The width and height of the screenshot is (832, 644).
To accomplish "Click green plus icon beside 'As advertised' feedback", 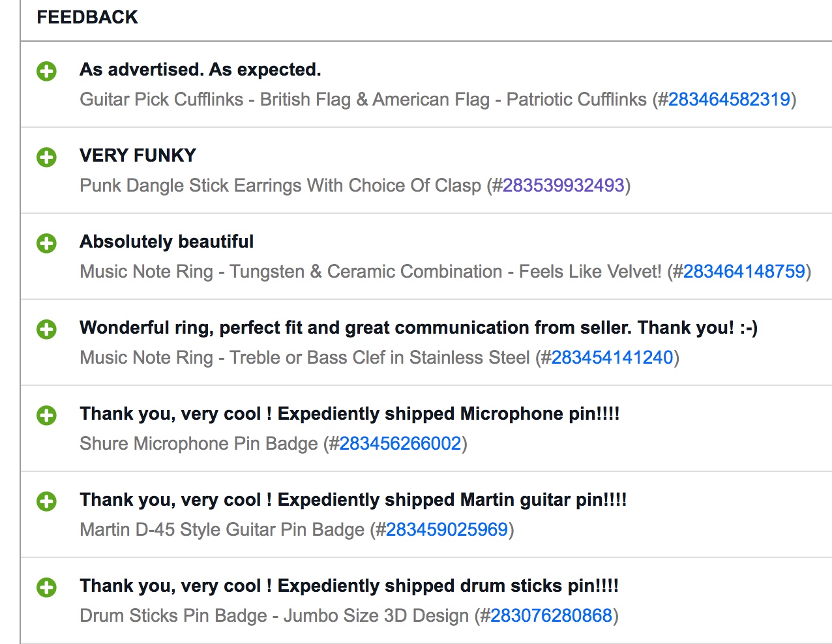I will click(46, 71).
